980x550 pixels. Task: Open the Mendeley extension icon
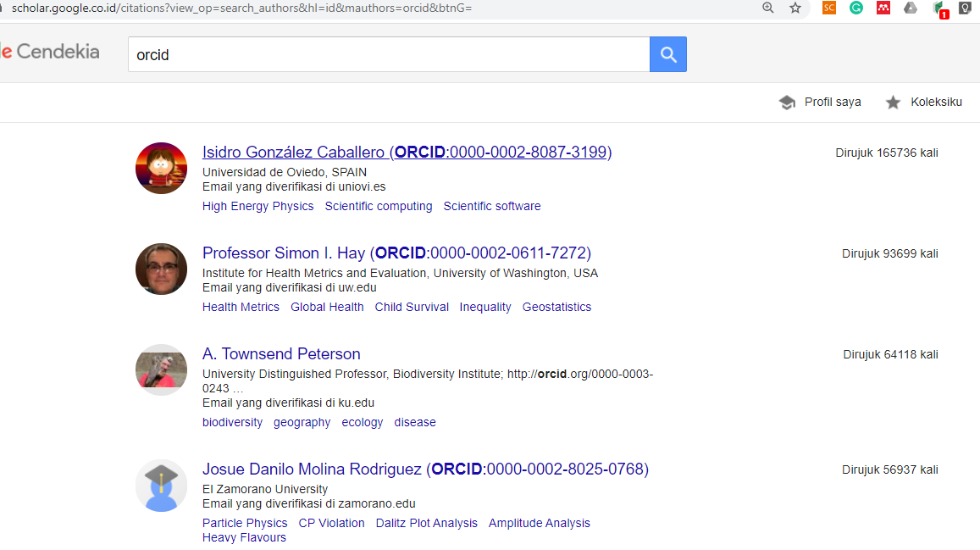click(x=883, y=8)
